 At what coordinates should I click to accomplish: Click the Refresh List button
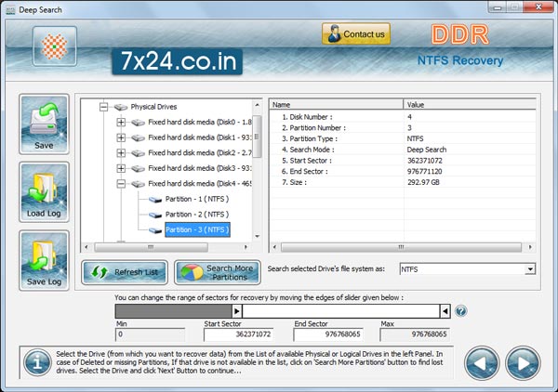pos(125,272)
